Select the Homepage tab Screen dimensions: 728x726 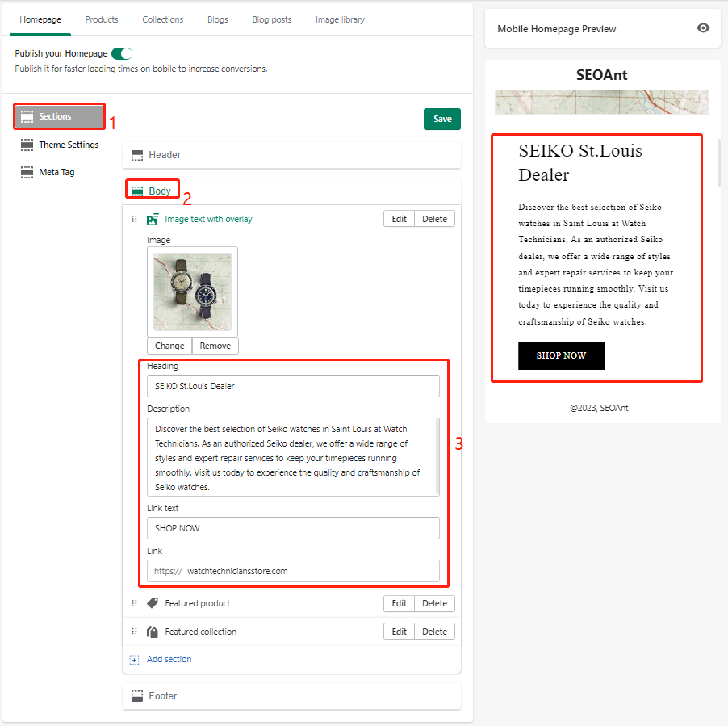tap(40, 19)
